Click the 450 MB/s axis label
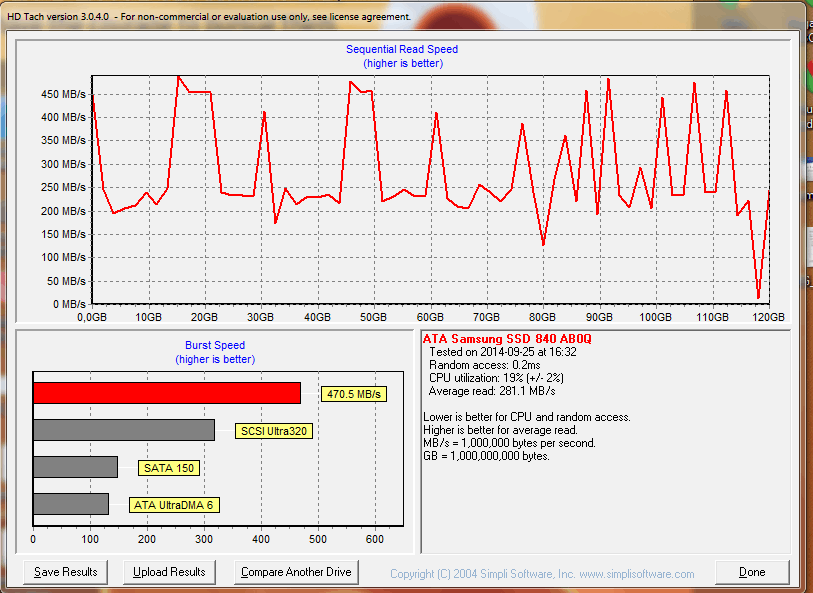This screenshot has height=593, width=813. pyautogui.click(x=63, y=95)
